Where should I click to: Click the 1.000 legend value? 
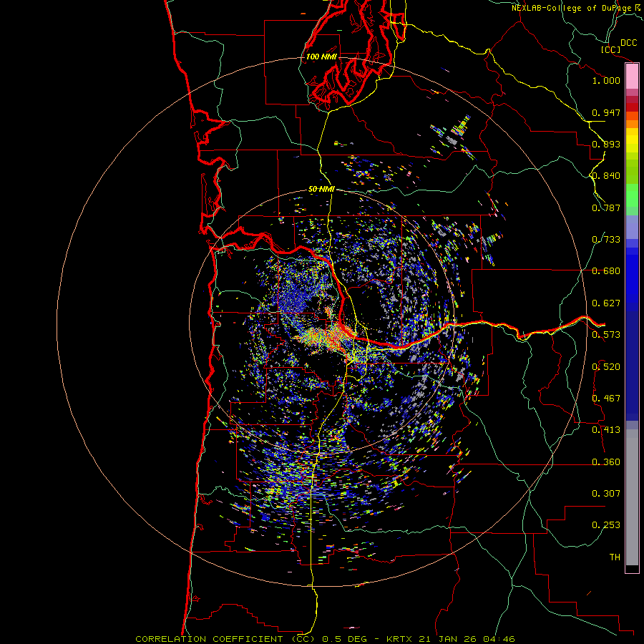point(606,80)
